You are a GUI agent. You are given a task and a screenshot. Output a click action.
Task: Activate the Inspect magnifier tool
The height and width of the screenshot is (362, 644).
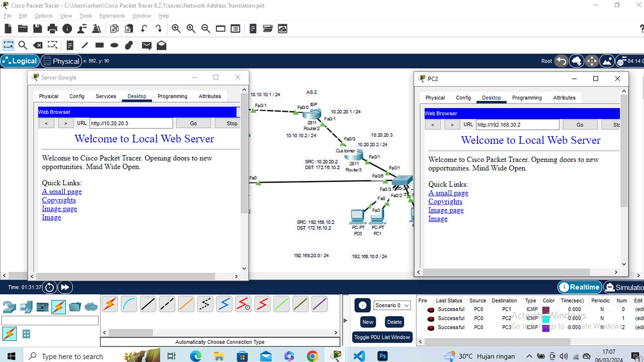click(23, 45)
